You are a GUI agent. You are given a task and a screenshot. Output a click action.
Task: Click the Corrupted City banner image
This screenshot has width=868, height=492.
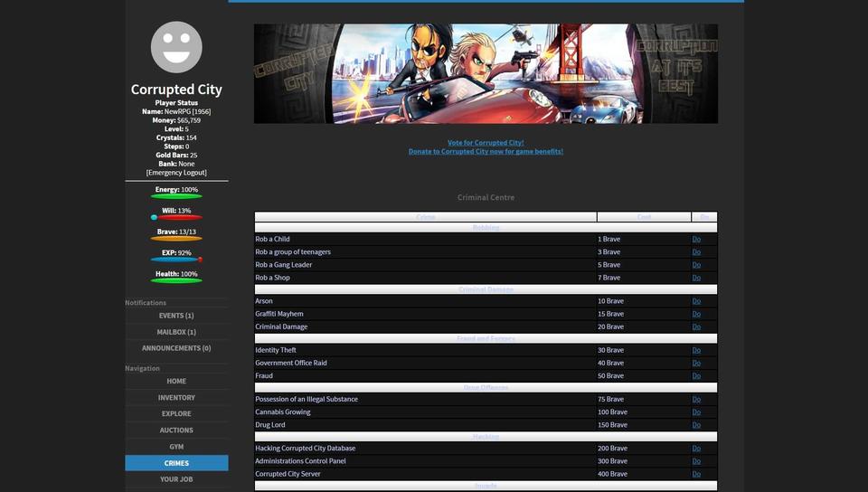click(x=486, y=74)
